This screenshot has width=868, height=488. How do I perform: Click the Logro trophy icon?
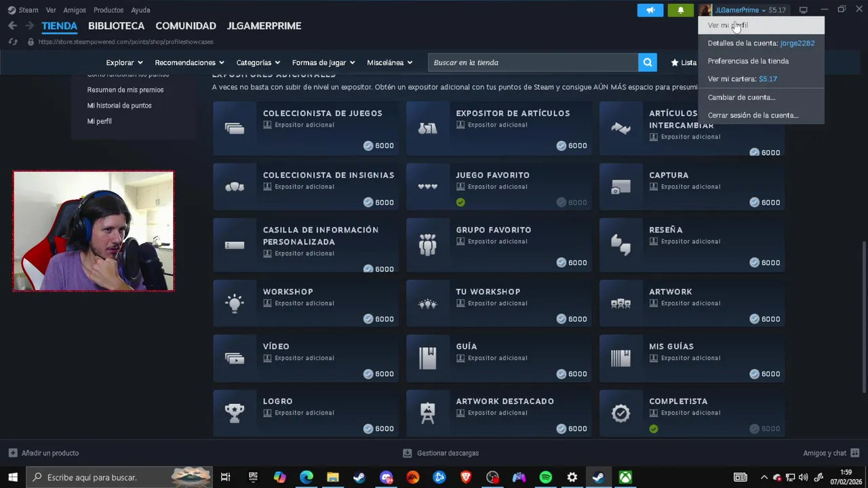[x=235, y=413]
